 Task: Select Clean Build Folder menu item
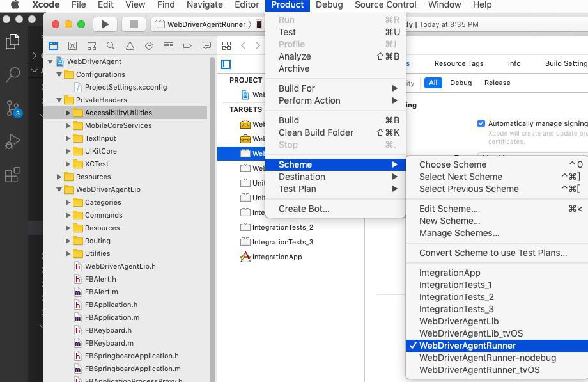[x=336, y=132]
